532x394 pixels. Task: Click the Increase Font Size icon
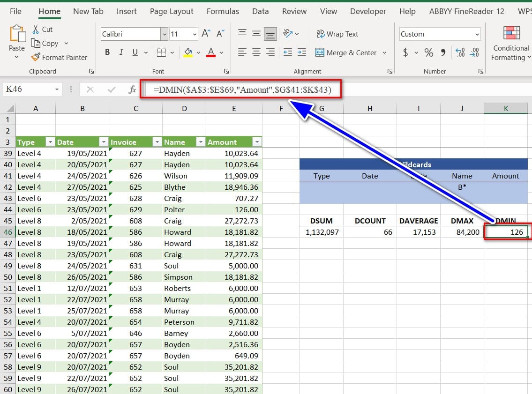point(206,34)
